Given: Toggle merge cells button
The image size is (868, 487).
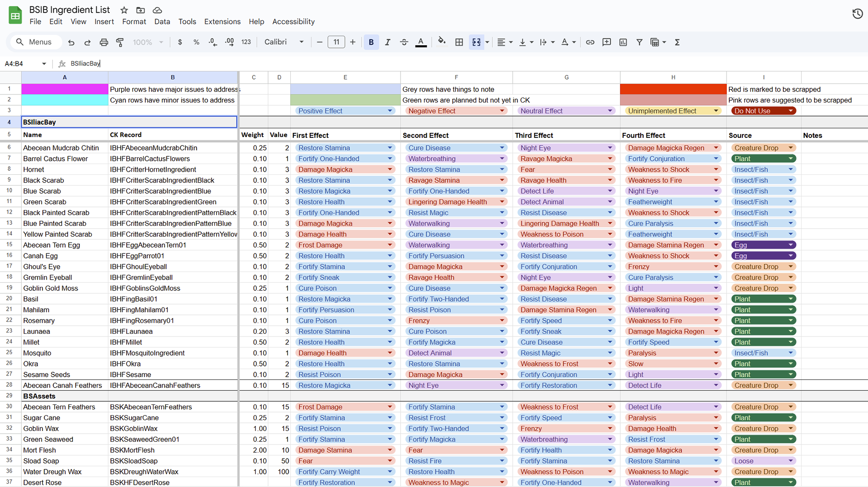Looking at the screenshot, I should [x=476, y=42].
